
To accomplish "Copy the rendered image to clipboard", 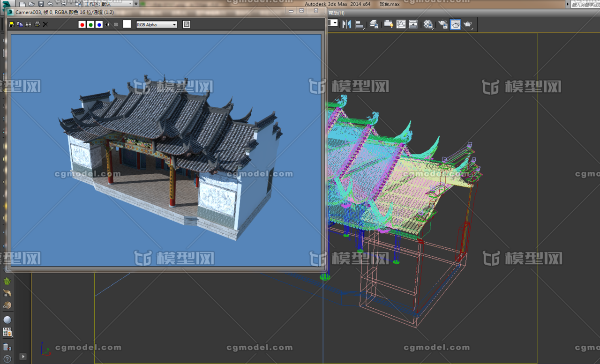I will click(x=20, y=24).
